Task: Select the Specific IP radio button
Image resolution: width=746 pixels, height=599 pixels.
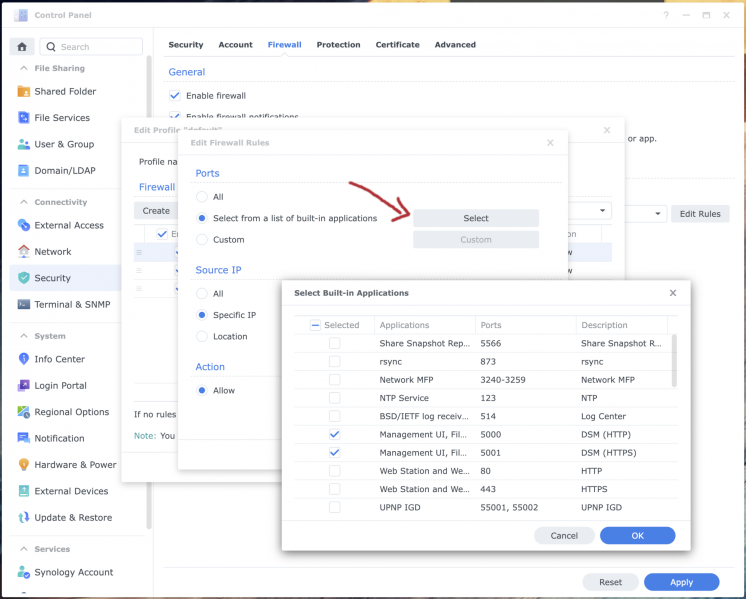Action: [202, 315]
